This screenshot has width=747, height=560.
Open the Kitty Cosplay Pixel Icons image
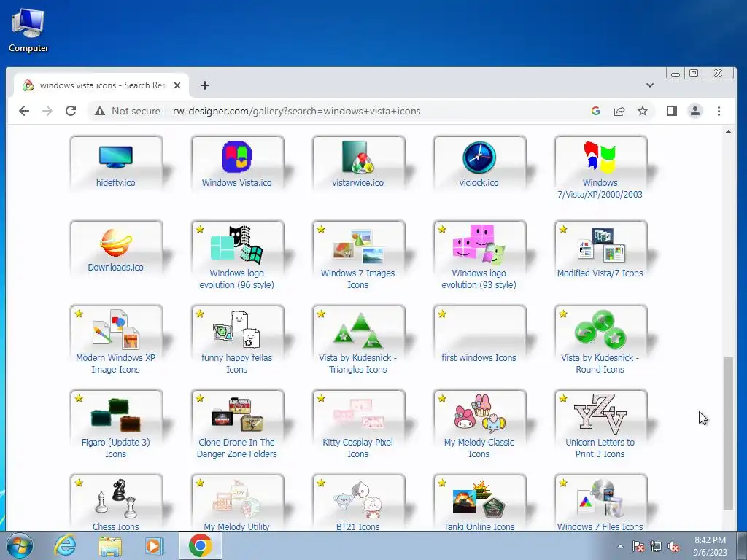click(x=357, y=414)
